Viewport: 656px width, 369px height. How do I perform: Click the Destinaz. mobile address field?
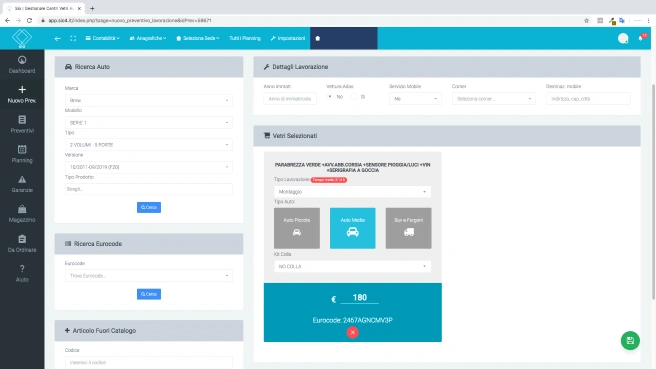click(588, 99)
